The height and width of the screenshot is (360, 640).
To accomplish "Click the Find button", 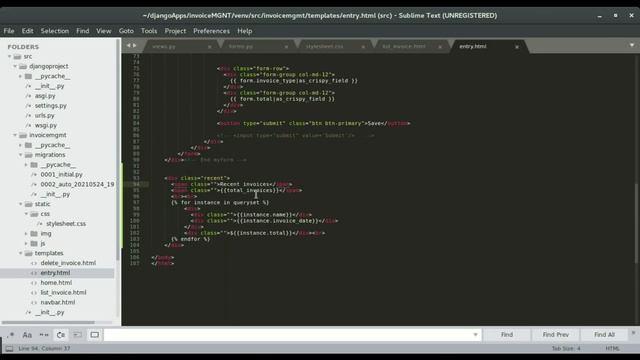I will pyautogui.click(x=507, y=335).
